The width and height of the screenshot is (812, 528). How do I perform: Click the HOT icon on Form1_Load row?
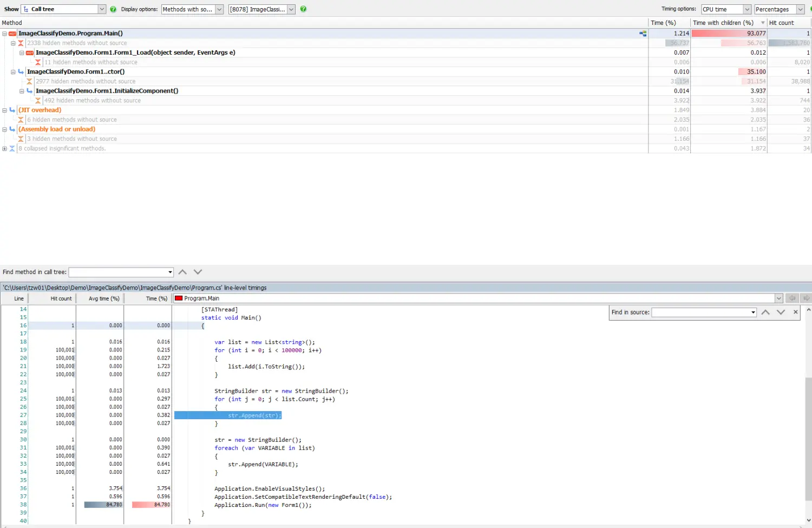pos(30,53)
